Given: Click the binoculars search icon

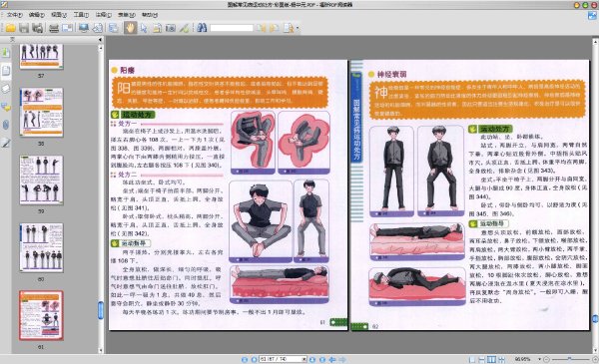Looking at the screenshot, I should 202,28.
